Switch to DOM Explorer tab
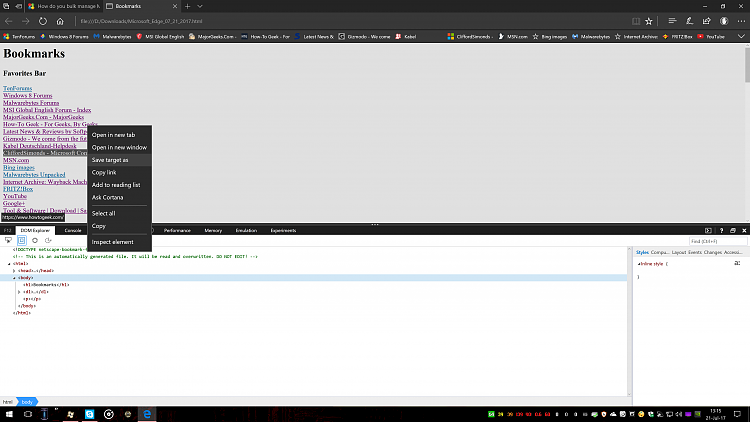This screenshot has width=750, height=422. coord(35,231)
